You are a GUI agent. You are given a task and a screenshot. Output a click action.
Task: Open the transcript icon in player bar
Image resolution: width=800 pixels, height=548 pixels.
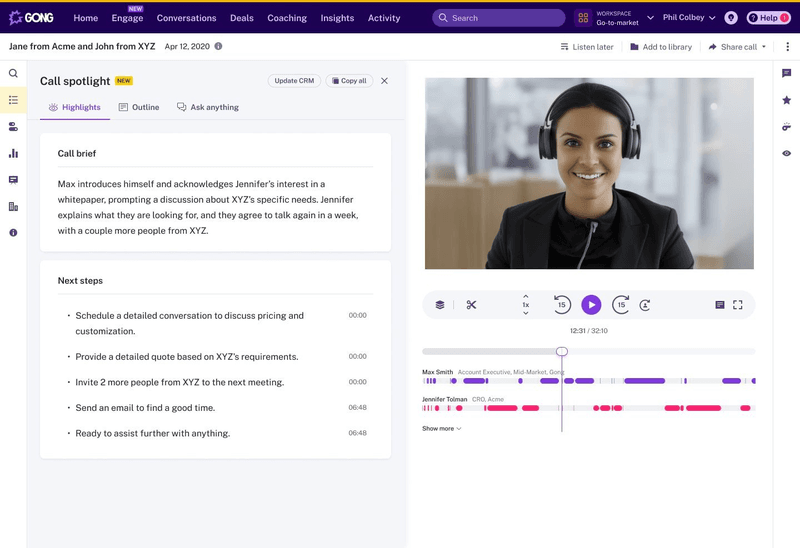(x=719, y=305)
